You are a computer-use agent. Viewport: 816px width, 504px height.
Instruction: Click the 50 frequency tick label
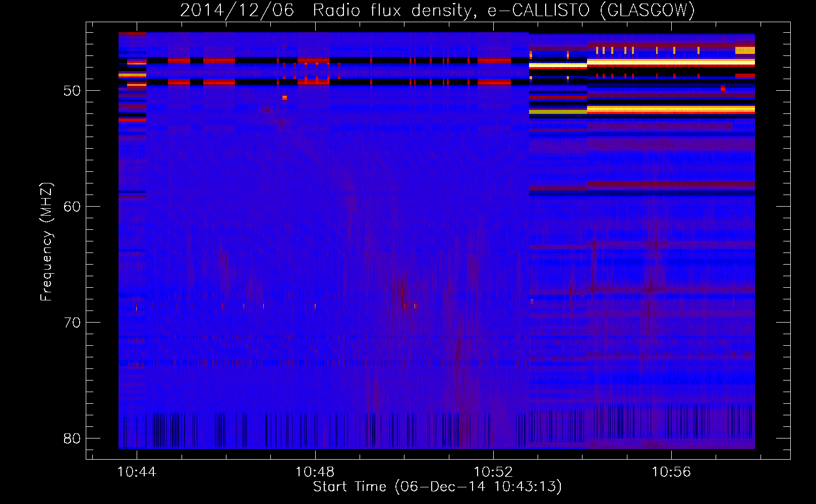click(x=72, y=91)
